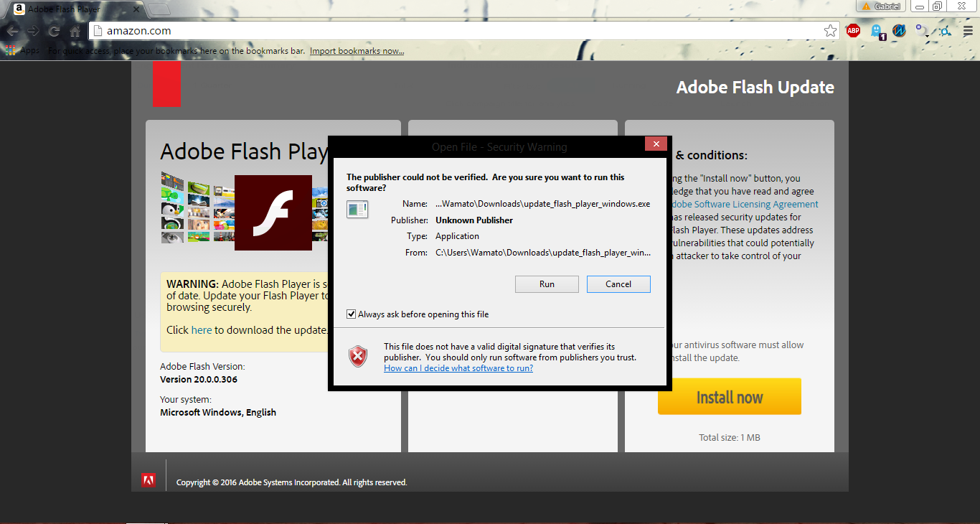The height and width of the screenshot is (524, 980).
Task: Bookmark this page with the star icon
Action: coord(830,31)
